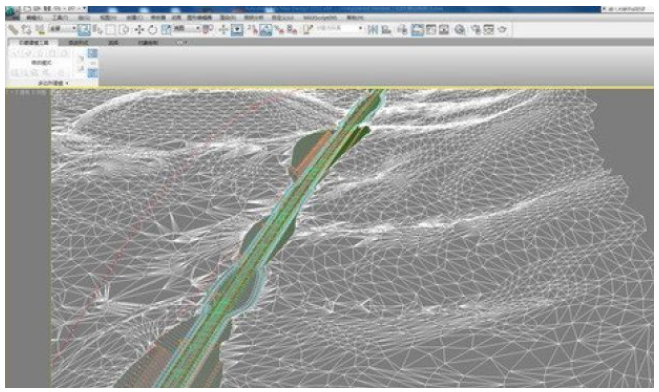Open the 3ds Max application button
Screen dimensions: 659x392
12,14
